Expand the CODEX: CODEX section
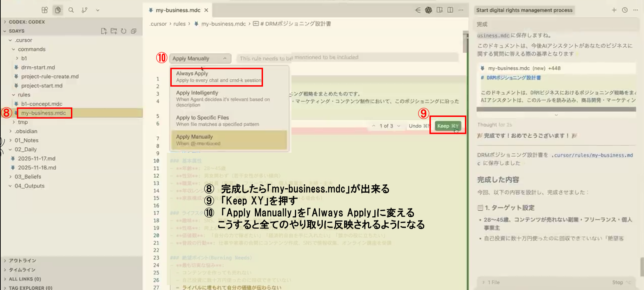Screen dimensions: 644x290 pyautogui.click(x=27, y=22)
